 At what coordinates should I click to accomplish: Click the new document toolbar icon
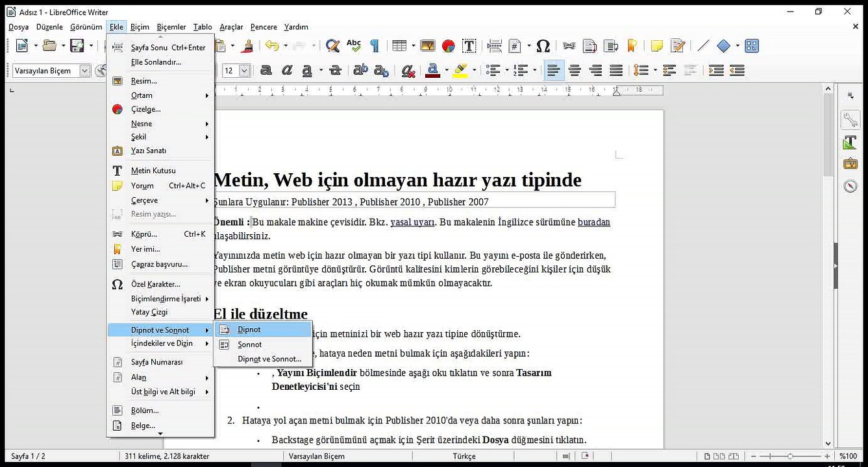(22, 46)
